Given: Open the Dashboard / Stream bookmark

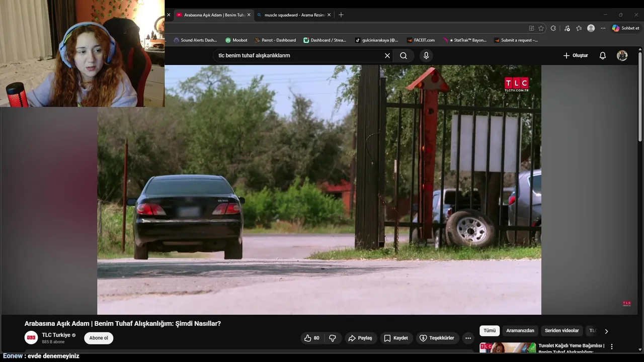Looking at the screenshot, I should [x=325, y=40].
